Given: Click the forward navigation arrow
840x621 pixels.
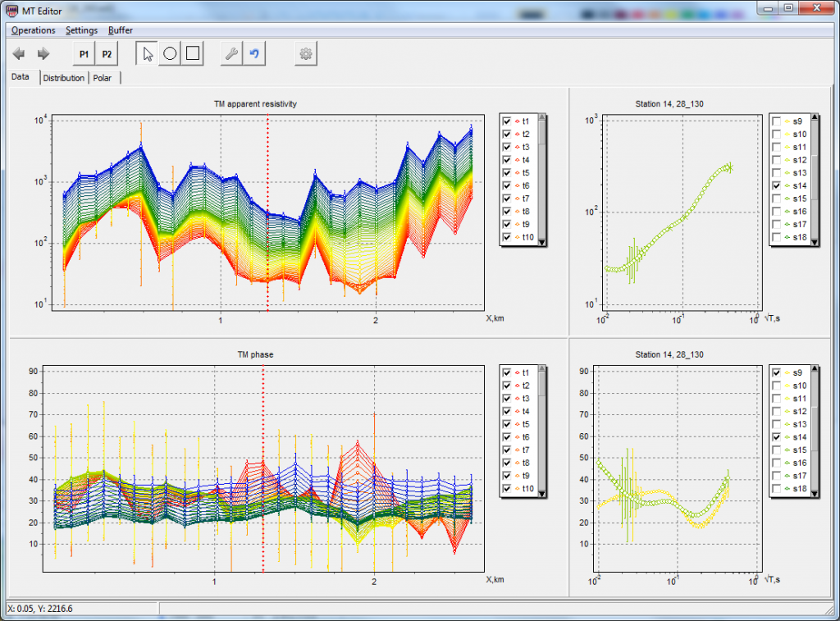Looking at the screenshot, I should [x=42, y=53].
